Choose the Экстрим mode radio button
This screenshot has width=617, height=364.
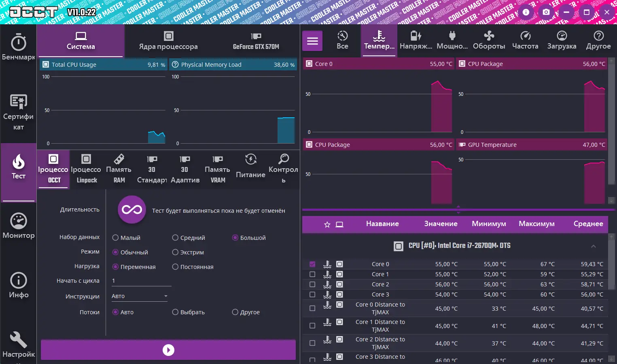[175, 252]
